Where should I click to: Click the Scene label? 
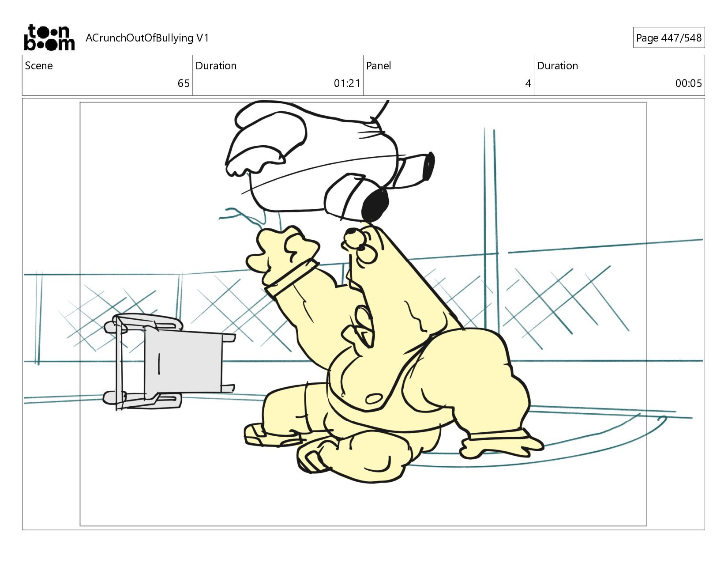pos(39,66)
